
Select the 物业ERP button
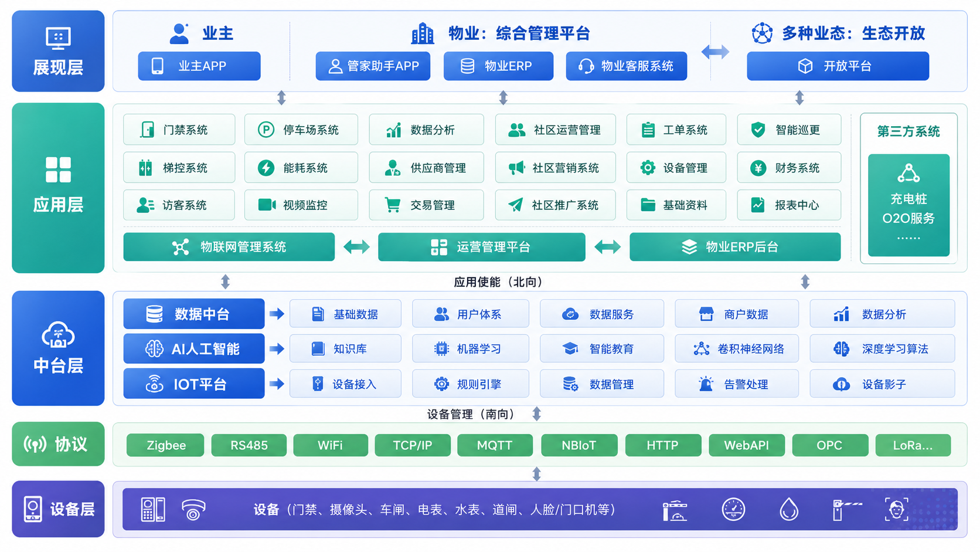point(498,66)
